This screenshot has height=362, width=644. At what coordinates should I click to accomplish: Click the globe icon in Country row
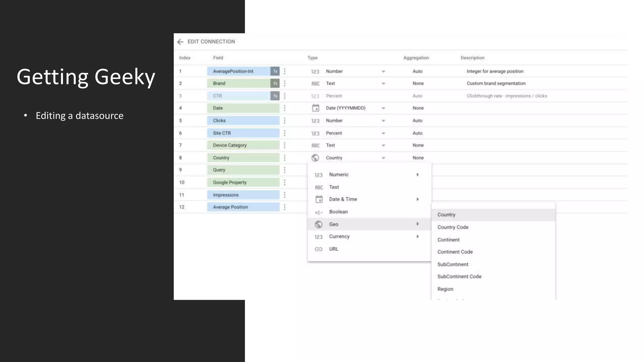pyautogui.click(x=315, y=158)
